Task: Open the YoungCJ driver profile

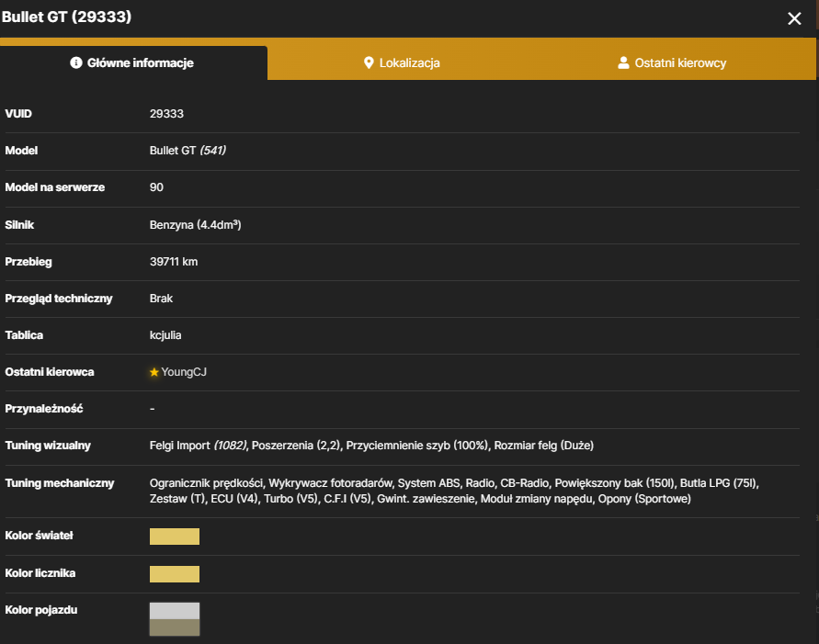Action: (x=184, y=372)
